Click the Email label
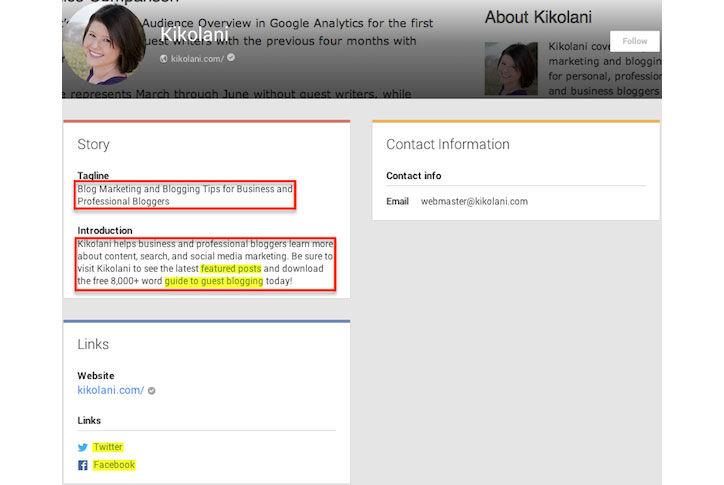This screenshot has height=485, width=724. coord(398,201)
